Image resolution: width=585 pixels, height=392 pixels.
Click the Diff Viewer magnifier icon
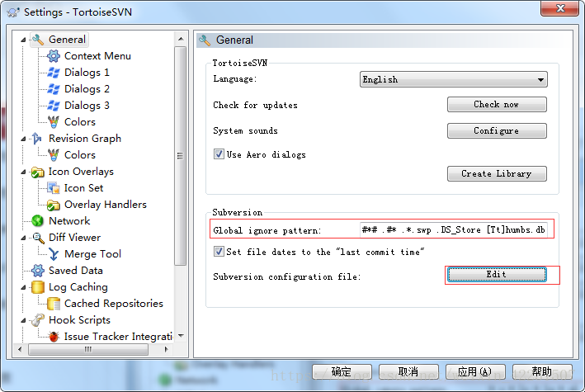tap(37, 238)
